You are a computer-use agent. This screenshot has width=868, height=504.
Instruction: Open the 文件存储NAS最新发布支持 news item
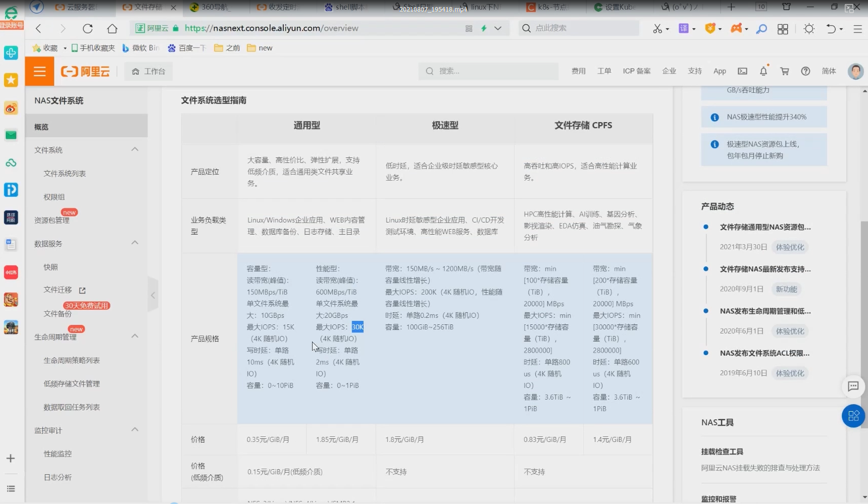point(765,269)
